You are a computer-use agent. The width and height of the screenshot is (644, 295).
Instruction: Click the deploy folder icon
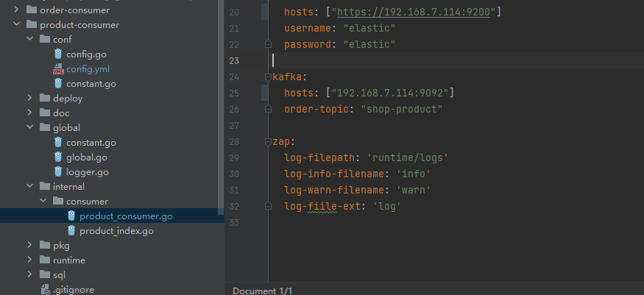[45, 99]
